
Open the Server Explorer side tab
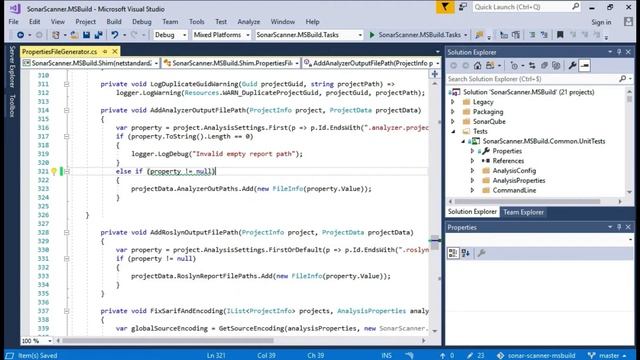pos(12,67)
